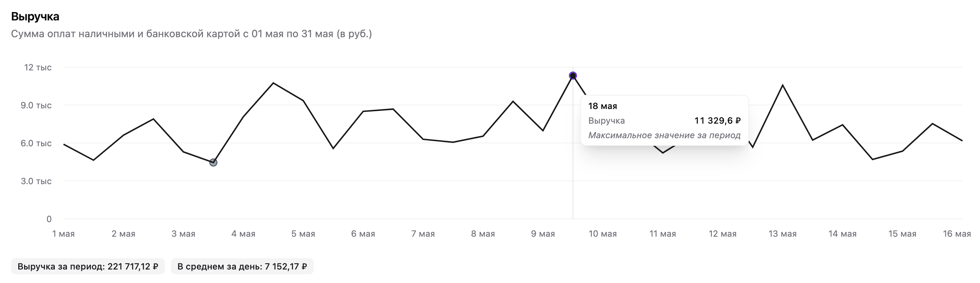Click the "1 мая" x-axis label
The height and width of the screenshot is (283, 980).
point(64,234)
